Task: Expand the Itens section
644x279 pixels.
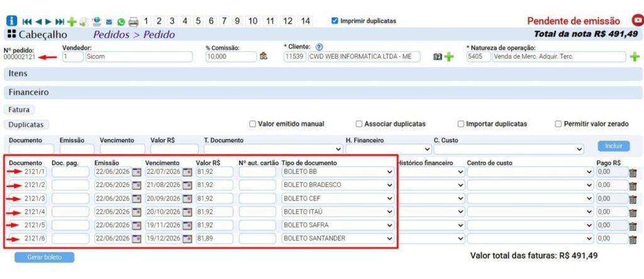Action: [x=323, y=74]
